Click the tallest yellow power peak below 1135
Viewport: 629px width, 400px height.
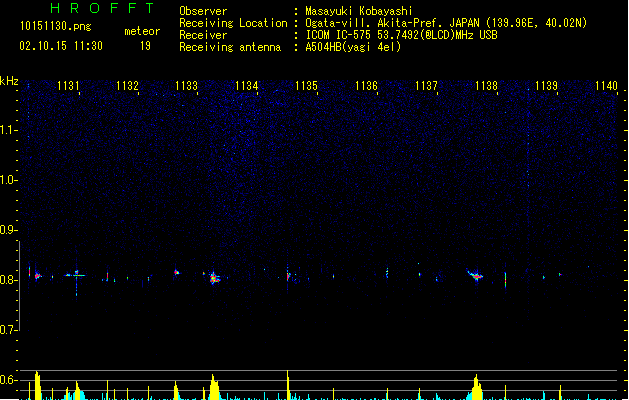(x=288, y=384)
